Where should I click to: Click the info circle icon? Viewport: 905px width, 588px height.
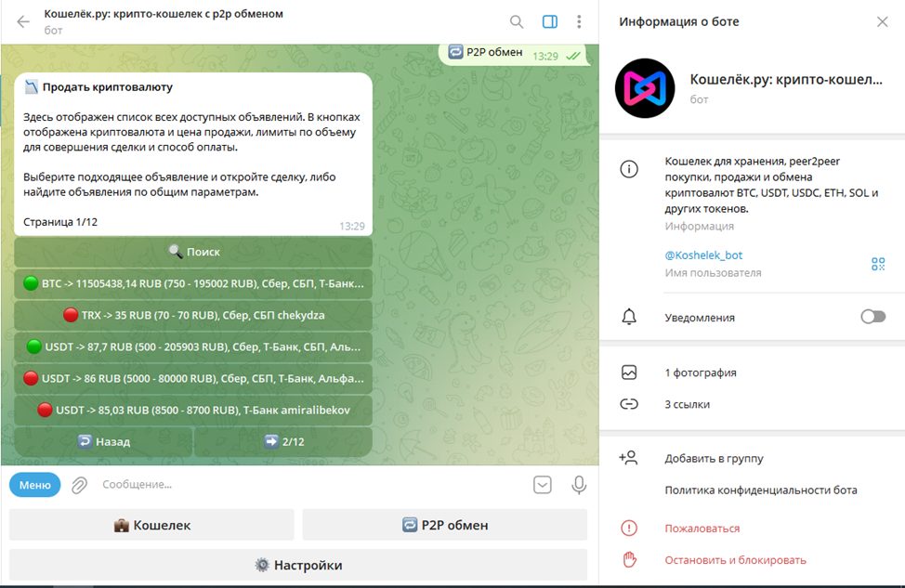629,169
